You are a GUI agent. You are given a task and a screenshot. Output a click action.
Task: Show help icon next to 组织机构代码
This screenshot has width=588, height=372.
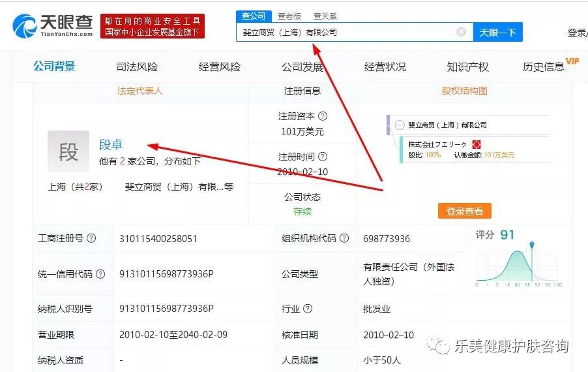coord(344,238)
